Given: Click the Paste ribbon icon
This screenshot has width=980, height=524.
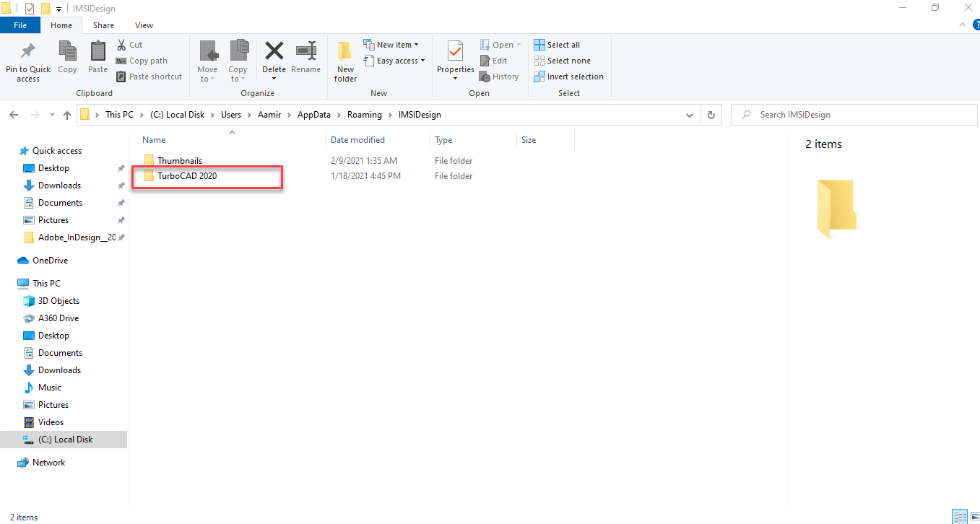Looking at the screenshot, I should [97, 51].
